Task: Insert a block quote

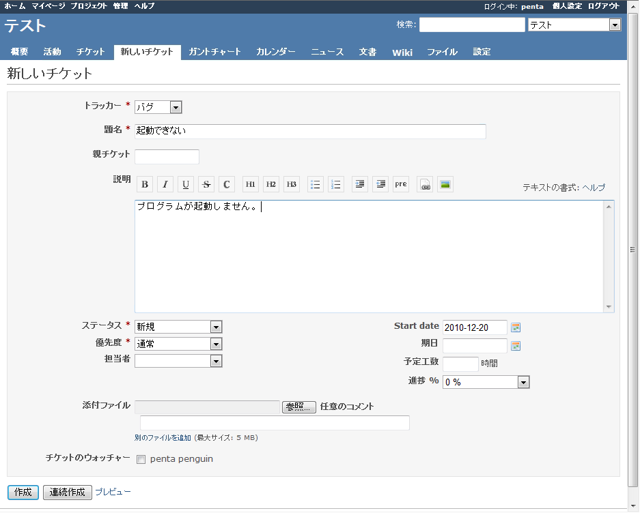Action: [x=360, y=184]
